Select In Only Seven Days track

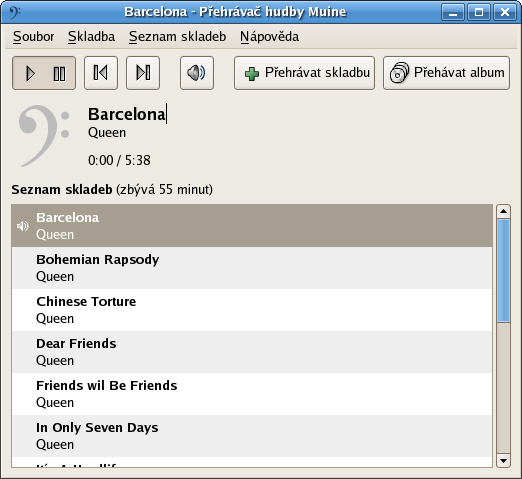click(x=252, y=436)
